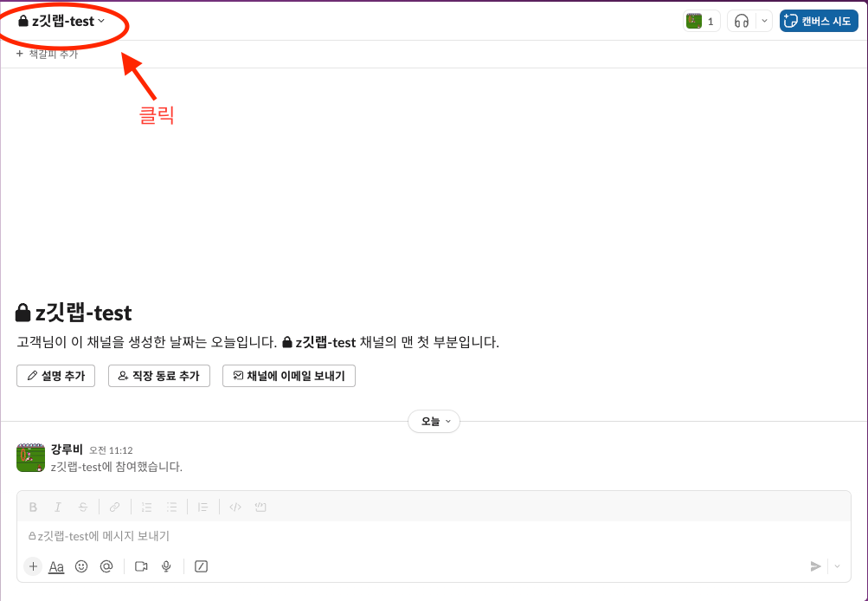
Task: Open 강루비 user name link
Action: point(67,449)
